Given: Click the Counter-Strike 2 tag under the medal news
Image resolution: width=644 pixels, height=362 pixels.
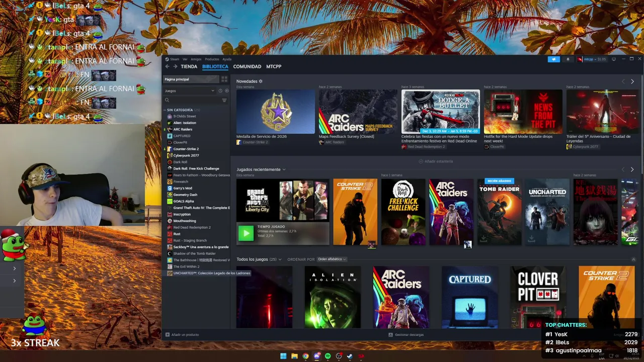Looking at the screenshot, I should pyautogui.click(x=252, y=142).
